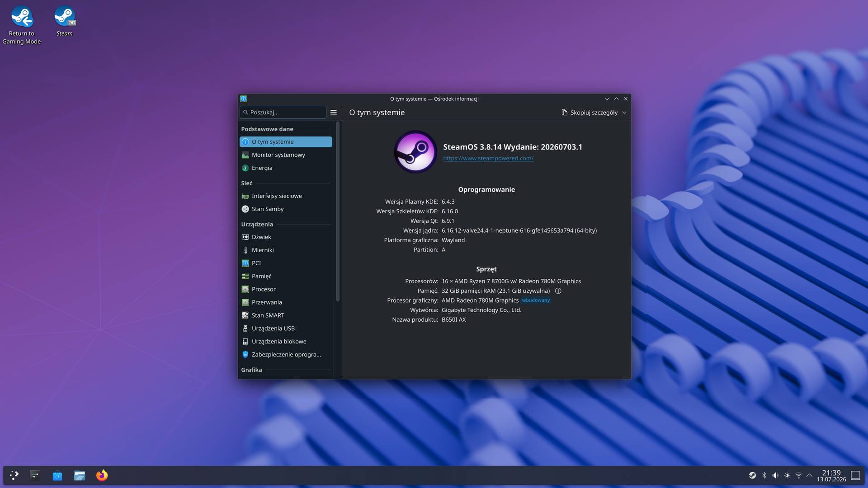Click the window icon in the Ośrodek informacji title bar
This screenshot has height=488, width=868.
click(244, 99)
